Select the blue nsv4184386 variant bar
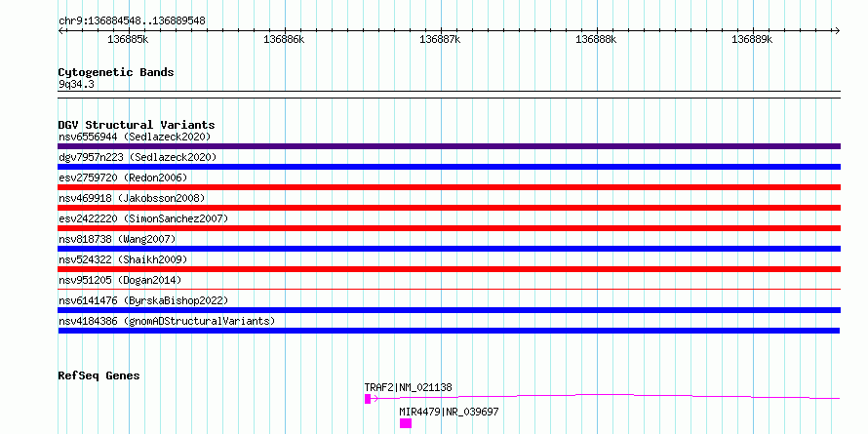 [449, 331]
